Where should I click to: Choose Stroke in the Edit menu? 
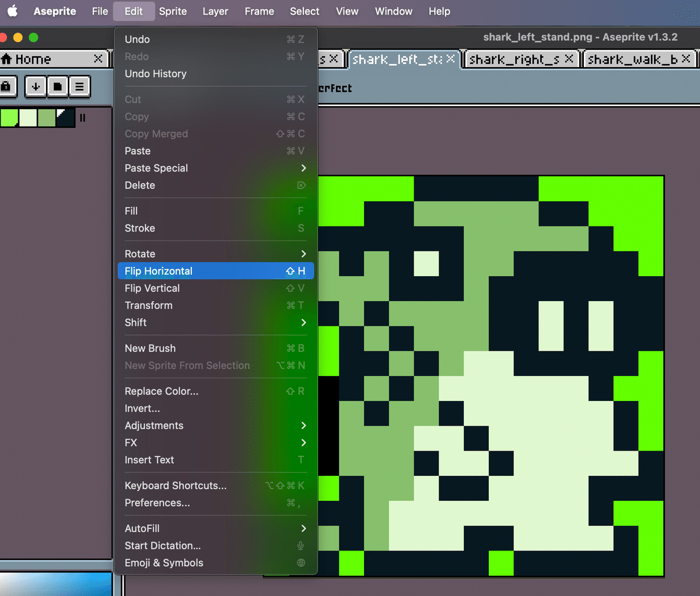[216, 228]
